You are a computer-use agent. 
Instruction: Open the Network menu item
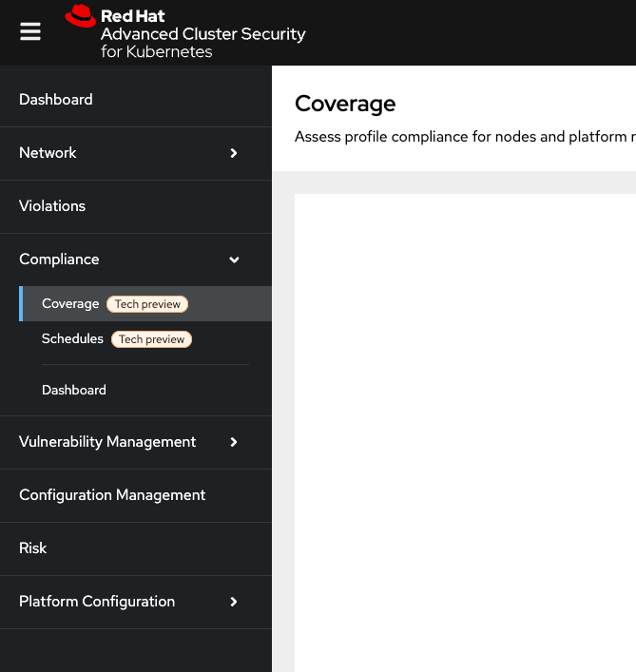coord(48,153)
